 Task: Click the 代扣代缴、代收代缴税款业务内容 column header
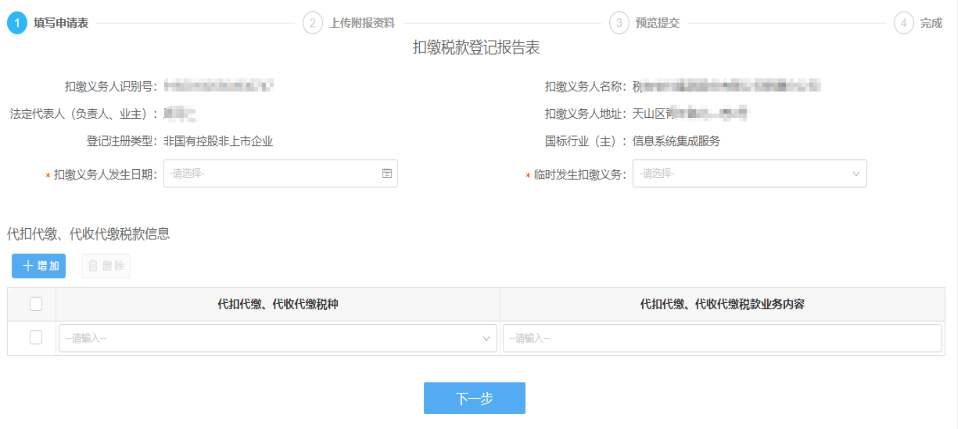pyautogui.click(x=721, y=304)
